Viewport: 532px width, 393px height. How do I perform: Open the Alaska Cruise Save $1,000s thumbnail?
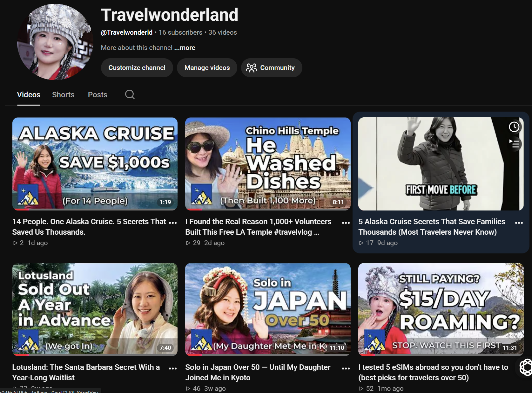(x=95, y=164)
